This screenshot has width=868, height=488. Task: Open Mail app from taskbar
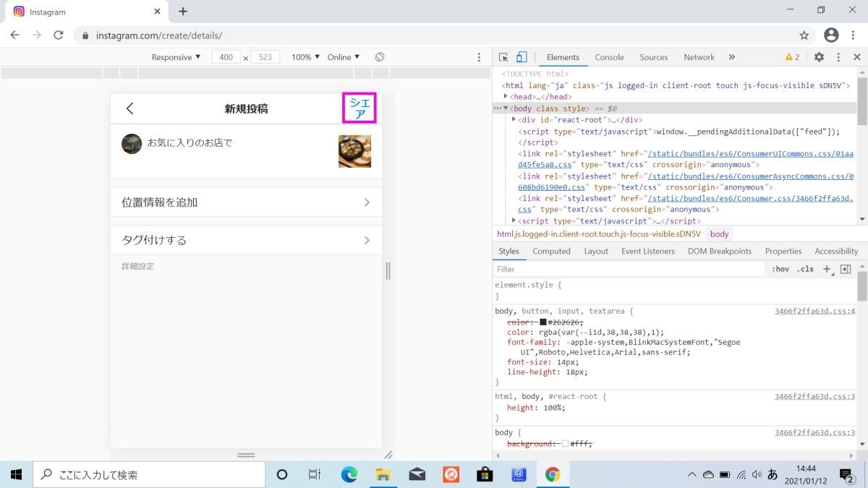coord(417,474)
